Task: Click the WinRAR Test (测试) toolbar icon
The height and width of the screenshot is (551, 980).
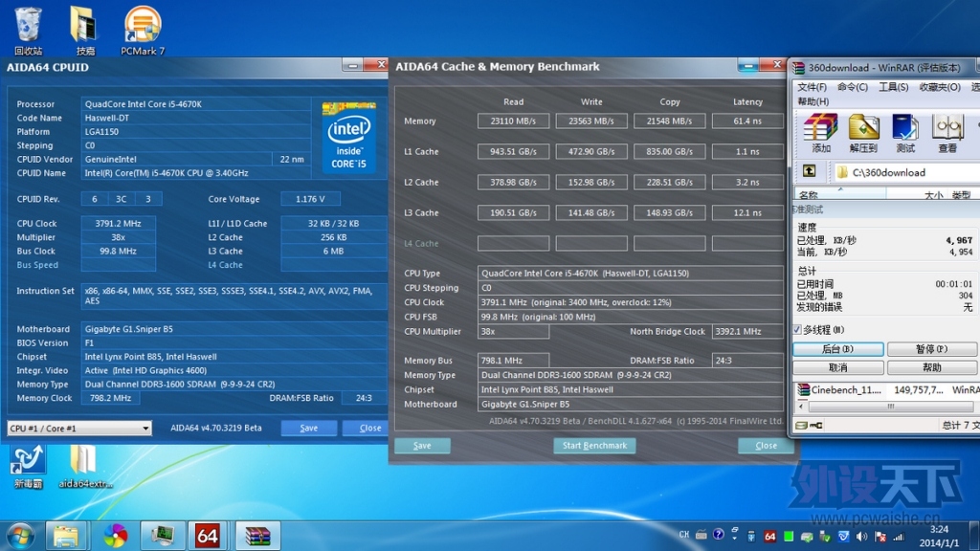Action: [x=905, y=133]
